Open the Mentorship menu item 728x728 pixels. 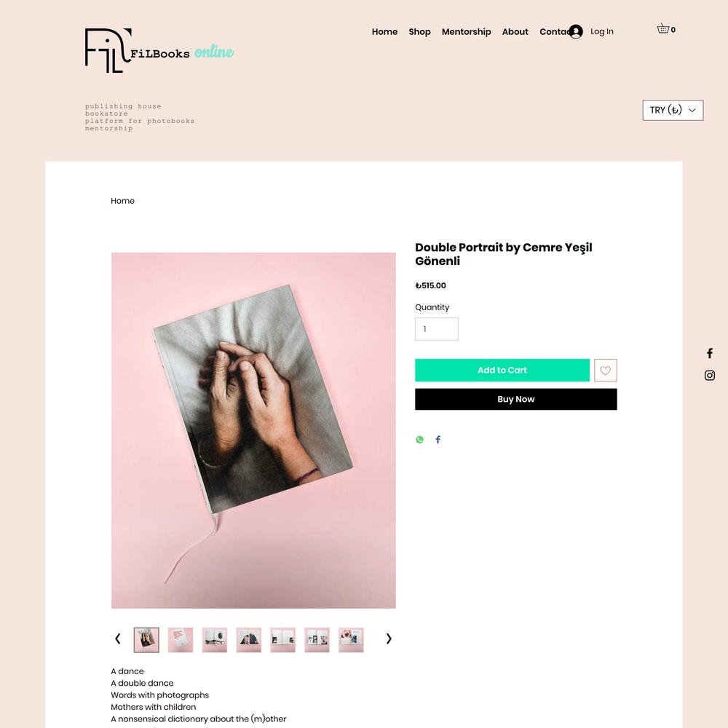tap(466, 31)
